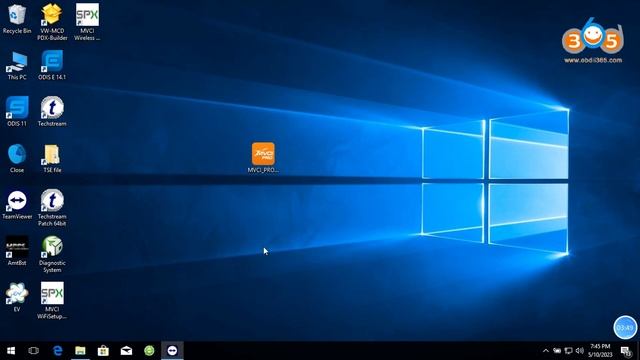Open the network status tray icon
This screenshot has height=360, width=640.
569,351
